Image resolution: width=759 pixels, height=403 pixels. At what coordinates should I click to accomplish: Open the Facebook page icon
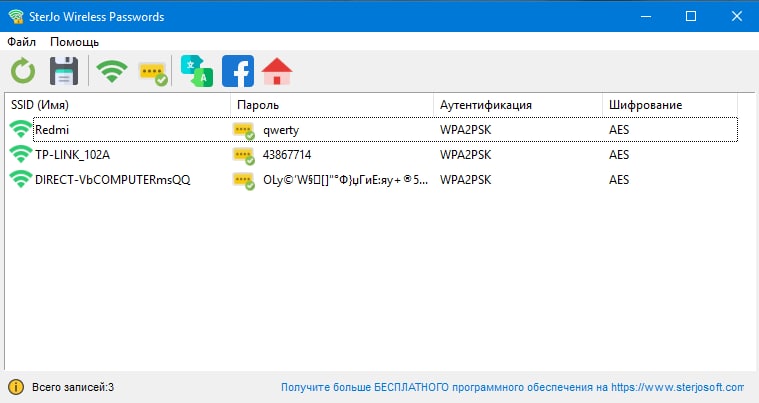coord(238,71)
